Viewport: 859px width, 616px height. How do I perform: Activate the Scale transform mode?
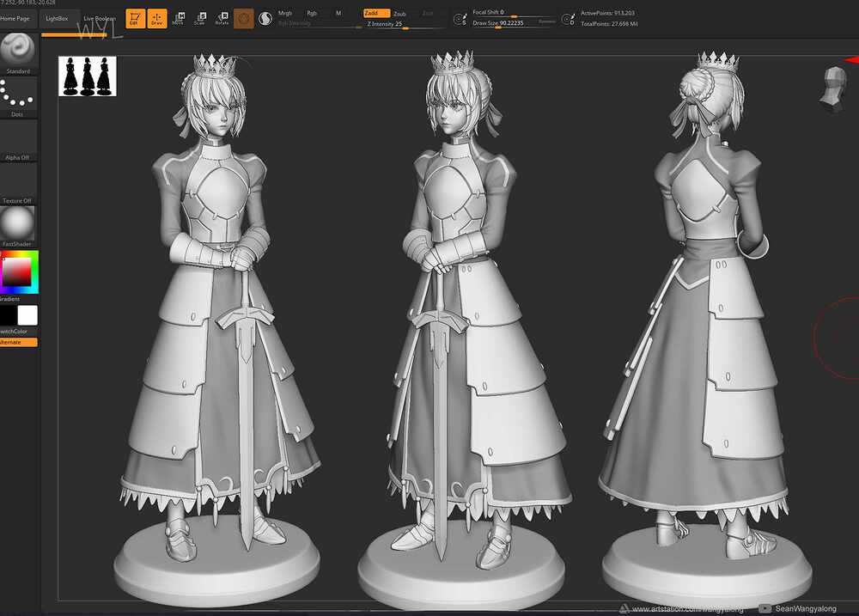pos(199,19)
